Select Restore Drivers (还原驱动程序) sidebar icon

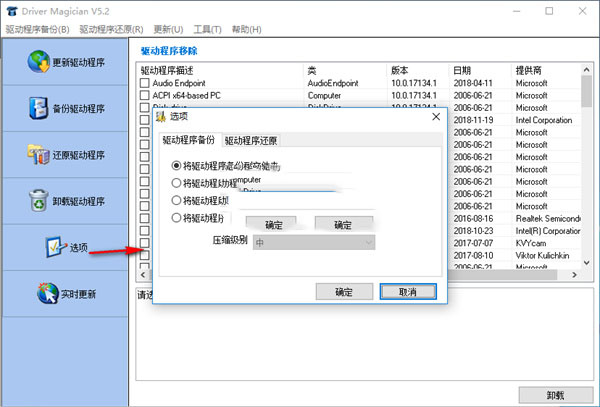pyautogui.click(x=38, y=154)
